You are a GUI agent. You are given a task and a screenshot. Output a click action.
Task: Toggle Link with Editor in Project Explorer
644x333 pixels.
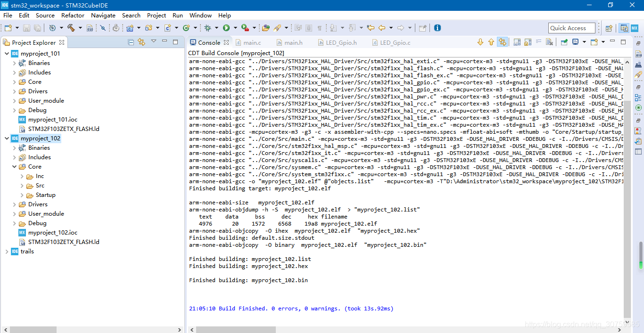pyautogui.click(x=141, y=42)
